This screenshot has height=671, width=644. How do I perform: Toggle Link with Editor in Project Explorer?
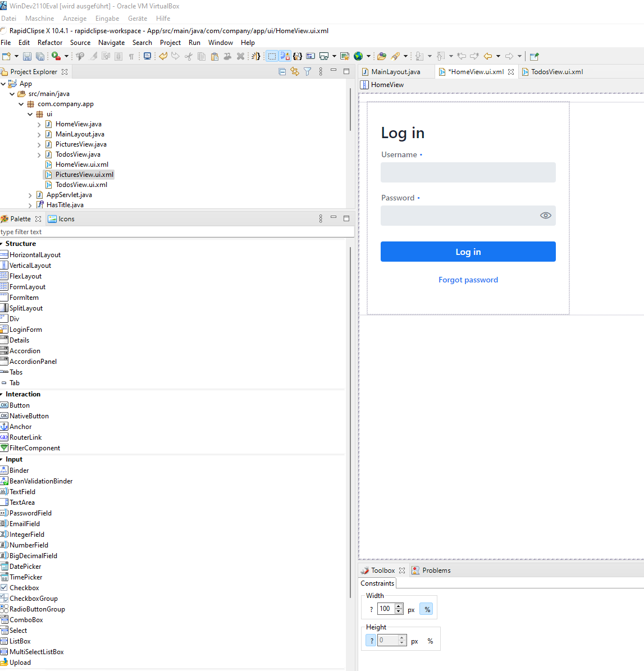pos(295,71)
